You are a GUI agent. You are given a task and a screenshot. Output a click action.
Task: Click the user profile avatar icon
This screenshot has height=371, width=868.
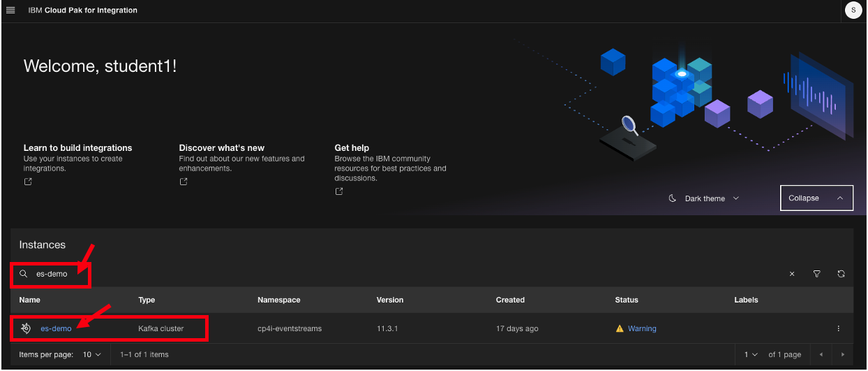(x=853, y=10)
